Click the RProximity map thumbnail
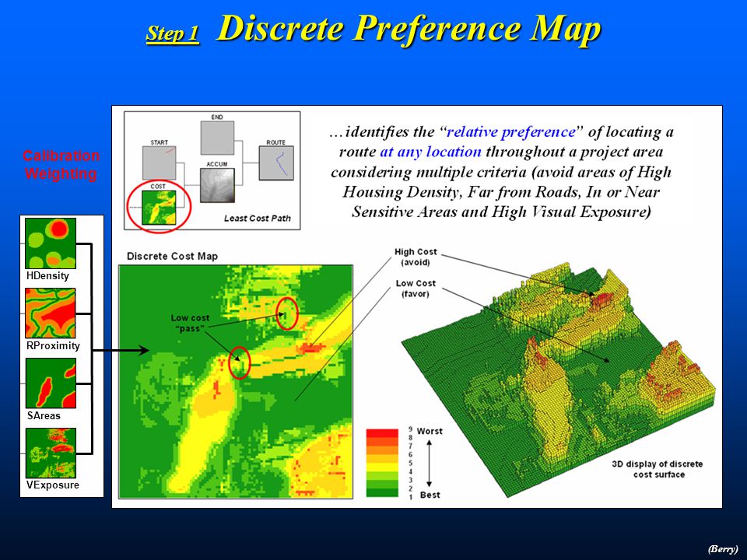 tap(51, 313)
